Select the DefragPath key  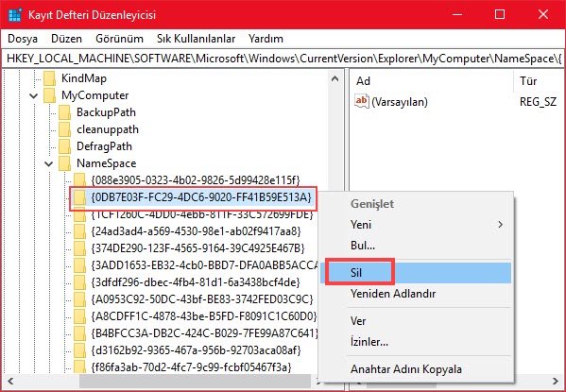click(104, 146)
